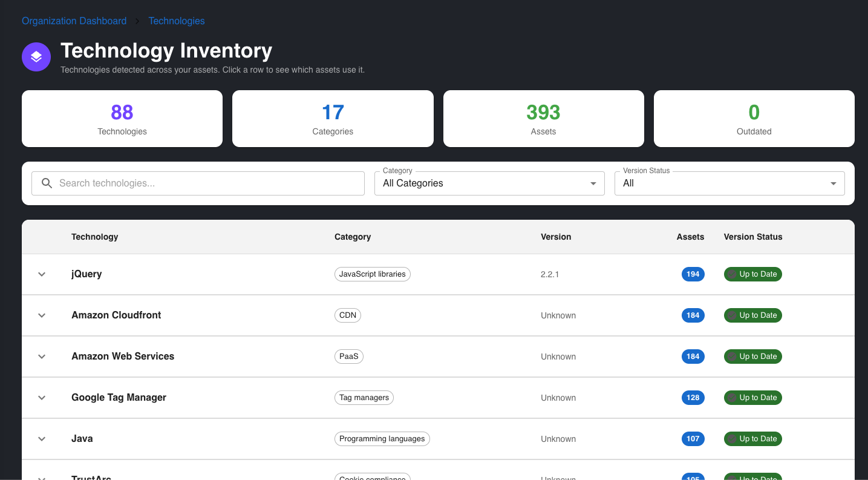
Task: Click the 194 assets badge for jQuery
Action: (x=693, y=274)
